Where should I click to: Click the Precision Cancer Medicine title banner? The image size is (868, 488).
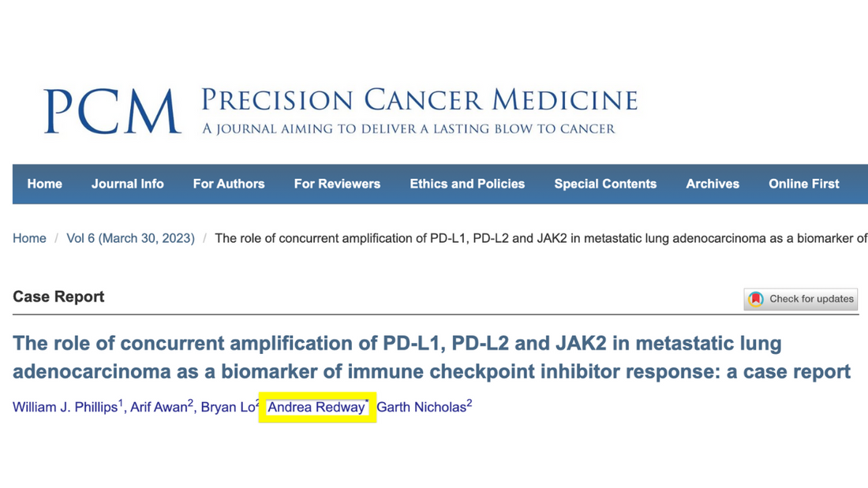click(419, 111)
